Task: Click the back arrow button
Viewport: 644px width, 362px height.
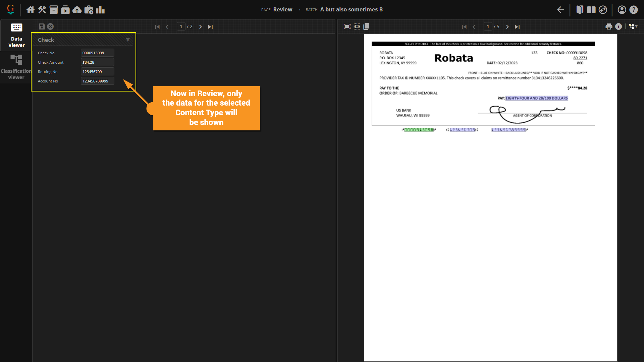Action: pos(560,10)
